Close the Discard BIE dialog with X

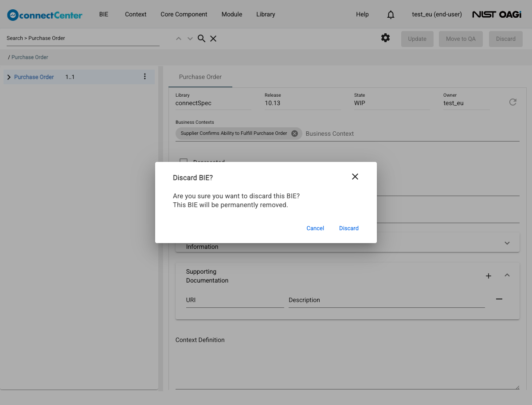[355, 177]
